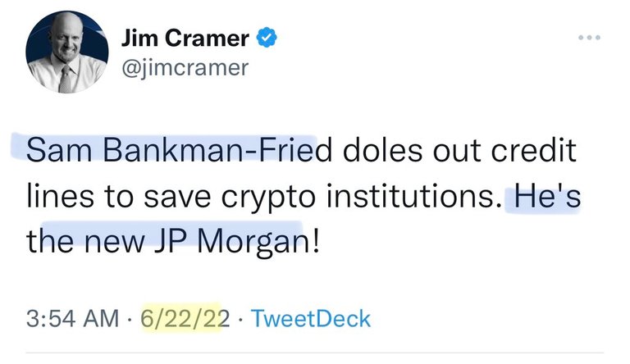
Task: Click the word "lines" starting second line
Action: coord(60,196)
